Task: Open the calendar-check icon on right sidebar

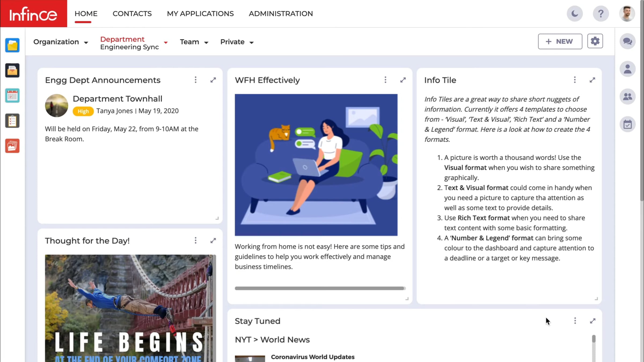Action: click(628, 124)
